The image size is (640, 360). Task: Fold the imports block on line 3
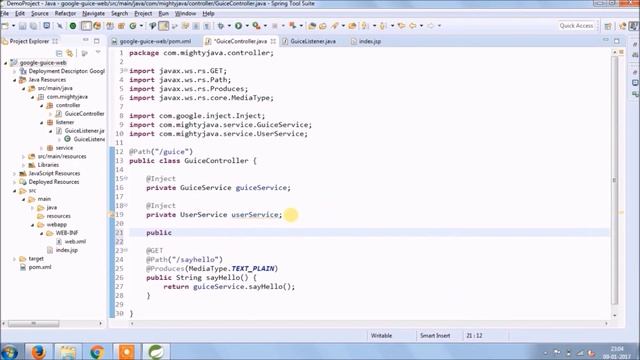tap(126, 70)
